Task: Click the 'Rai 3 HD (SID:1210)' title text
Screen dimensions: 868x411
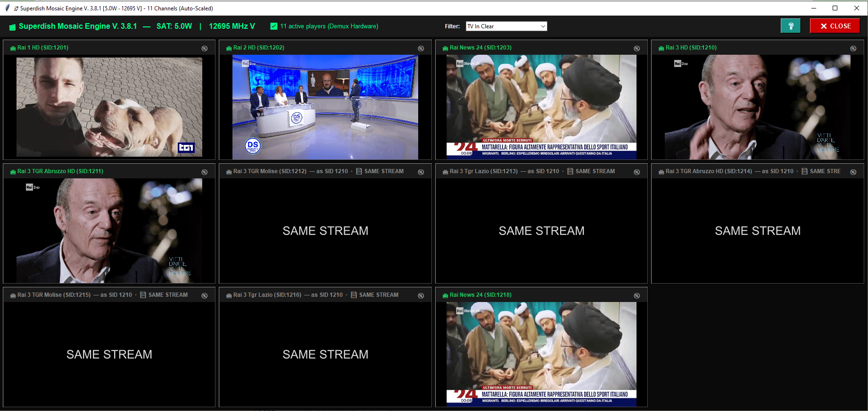Action: coord(691,48)
